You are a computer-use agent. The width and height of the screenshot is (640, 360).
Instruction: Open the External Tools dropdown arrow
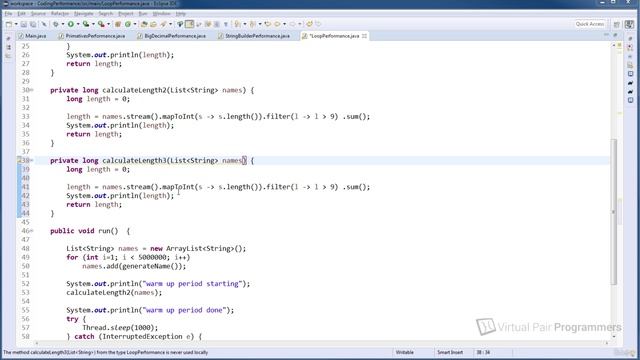109,24
